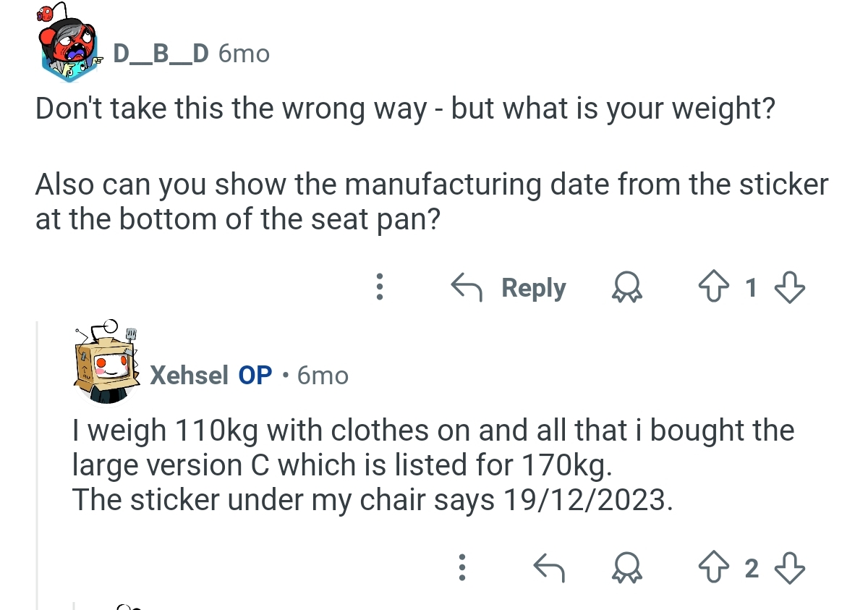Viewport: 868px width, 610px height.
Task: Give award to Xehsel's reply
Action: pyautogui.click(x=623, y=569)
